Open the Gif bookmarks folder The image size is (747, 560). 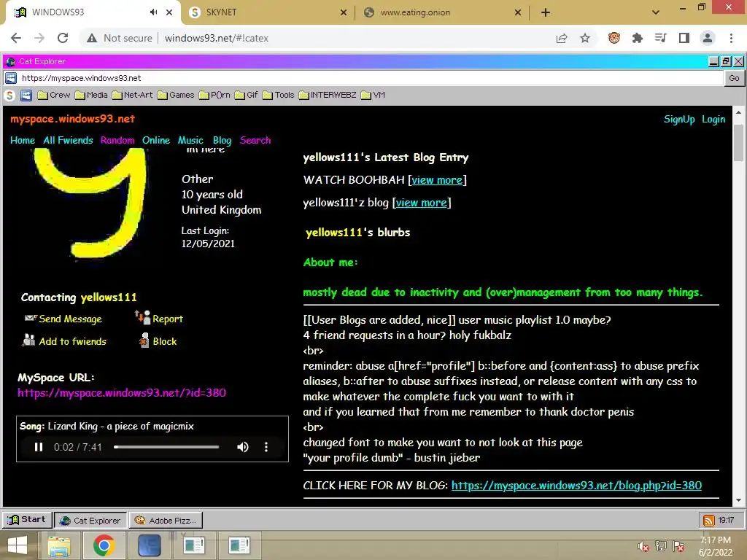(x=247, y=96)
